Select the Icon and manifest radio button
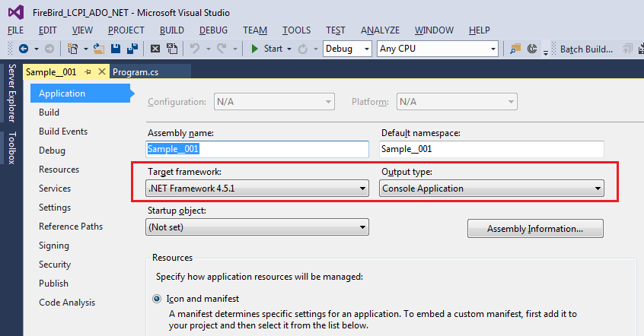The width and height of the screenshot is (644, 336). pyautogui.click(x=157, y=299)
